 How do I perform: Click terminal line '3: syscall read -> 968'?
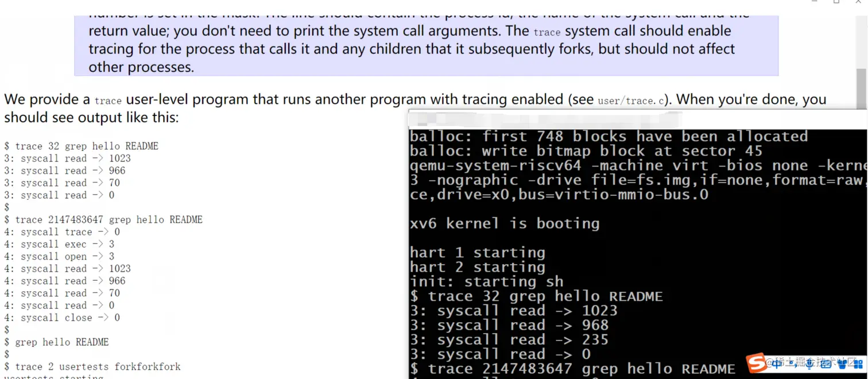pyautogui.click(x=509, y=325)
